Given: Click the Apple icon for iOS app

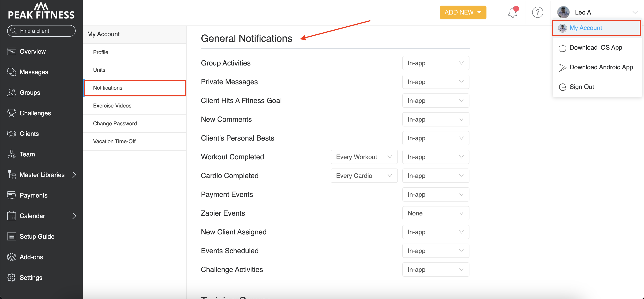Looking at the screenshot, I should [x=563, y=47].
